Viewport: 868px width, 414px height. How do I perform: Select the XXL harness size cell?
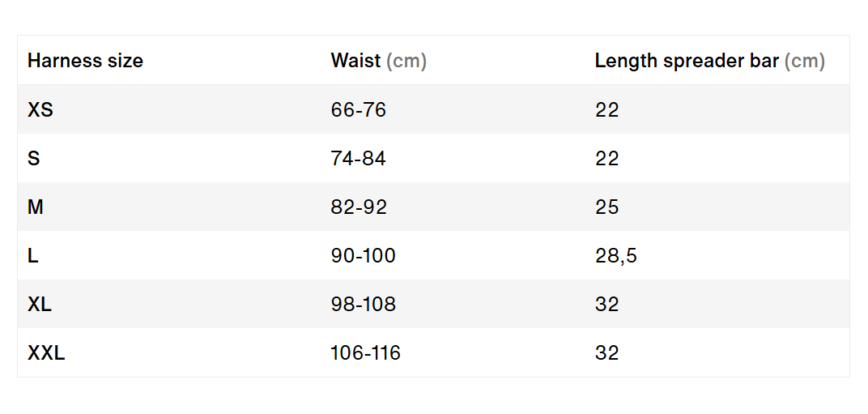46,353
